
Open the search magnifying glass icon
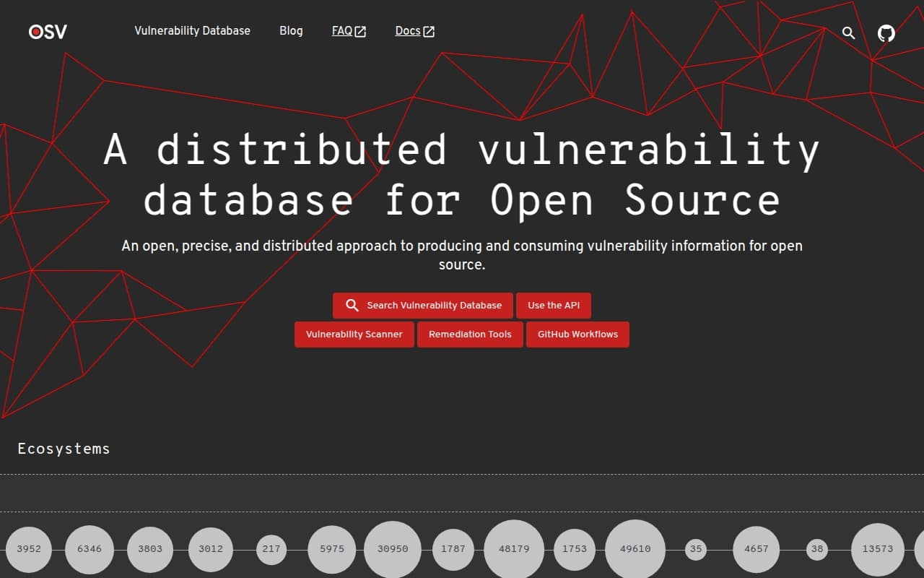(x=848, y=33)
